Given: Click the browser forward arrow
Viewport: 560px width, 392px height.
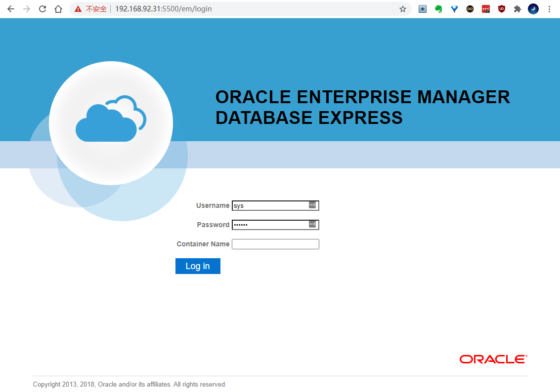Looking at the screenshot, I should pos(27,9).
